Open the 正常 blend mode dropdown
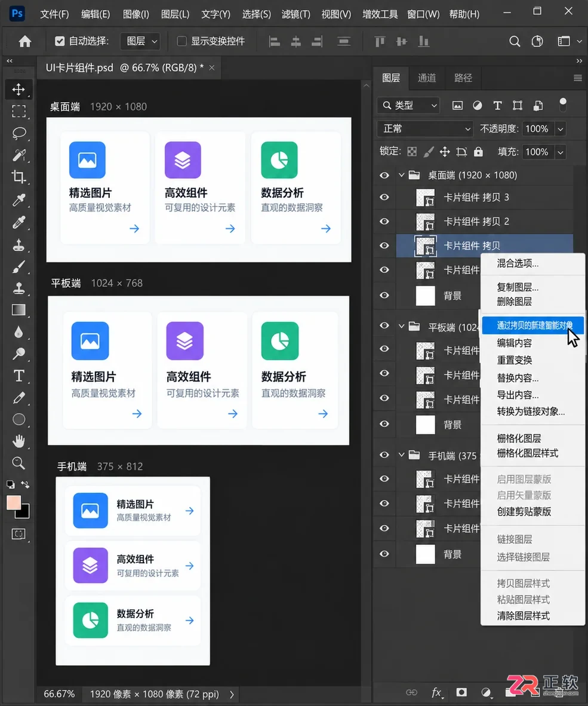Image resolution: width=588 pixels, height=706 pixels. (x=424, y=129)
